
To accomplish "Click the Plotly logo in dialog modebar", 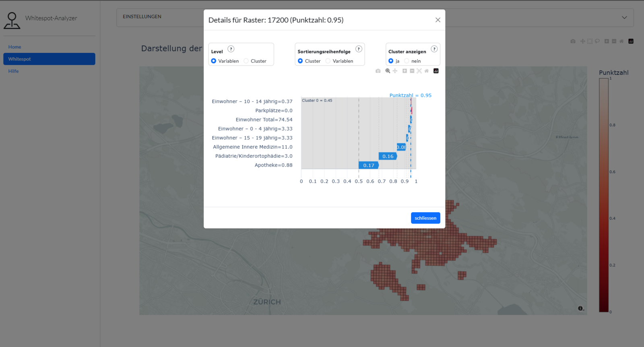I will coord(436,71).
